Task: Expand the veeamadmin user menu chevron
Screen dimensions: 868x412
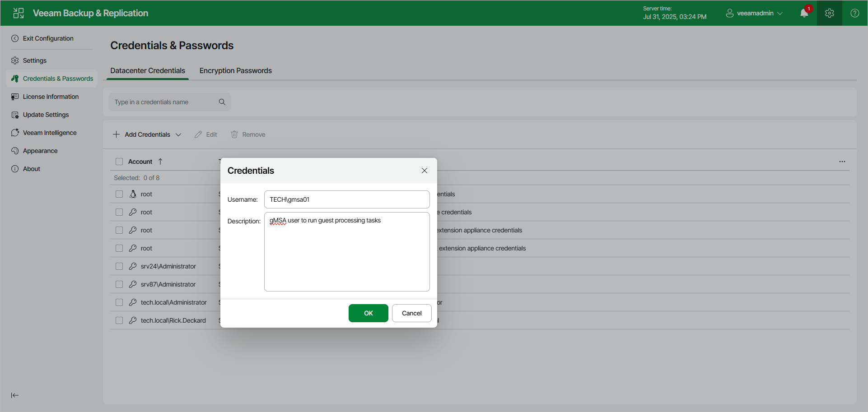Action: (x=780, y=13)
